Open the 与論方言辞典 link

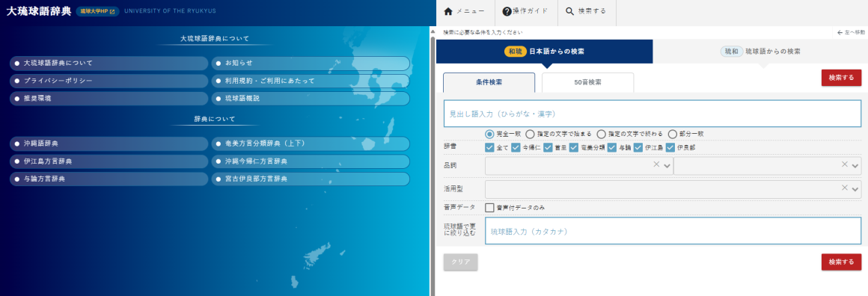(x=109, y=179)
